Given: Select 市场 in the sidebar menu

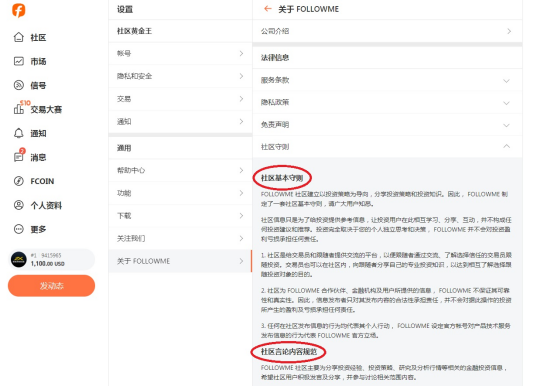Looking at the screenshot, I should [38, 61].
